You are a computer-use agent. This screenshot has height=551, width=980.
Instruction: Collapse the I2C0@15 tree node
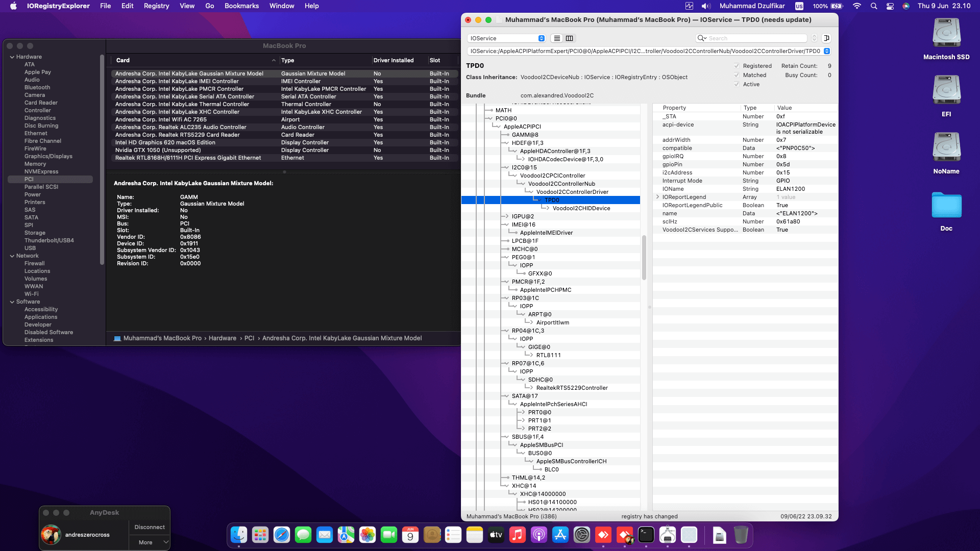coord(506,167)
